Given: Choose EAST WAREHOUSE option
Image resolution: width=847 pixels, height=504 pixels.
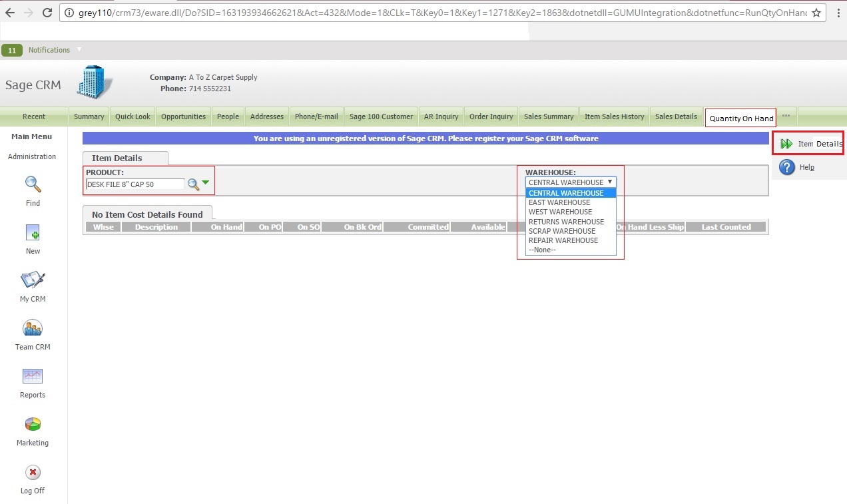Looking at the screenshot, I should click(x=571, y=202).
